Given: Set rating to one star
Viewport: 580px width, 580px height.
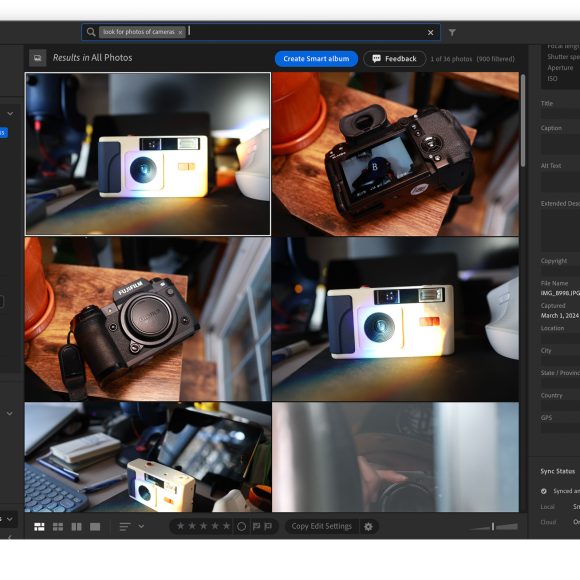Looking at the screenshot, I should tap(181, 526).
